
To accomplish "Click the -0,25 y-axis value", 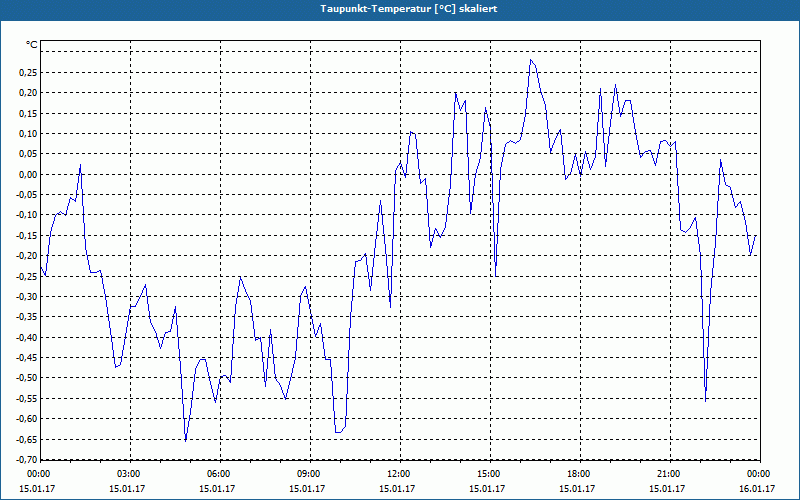I will click(x=27, y=277).
